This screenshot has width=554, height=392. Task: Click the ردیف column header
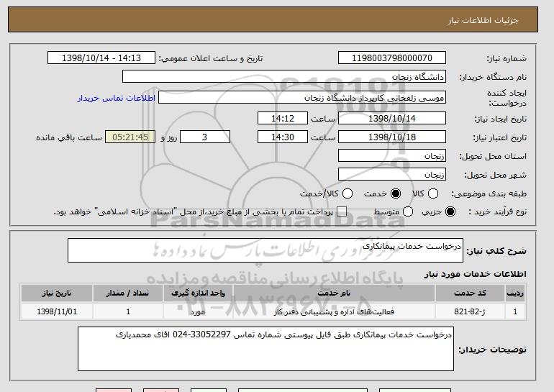[x=515, y=293]
